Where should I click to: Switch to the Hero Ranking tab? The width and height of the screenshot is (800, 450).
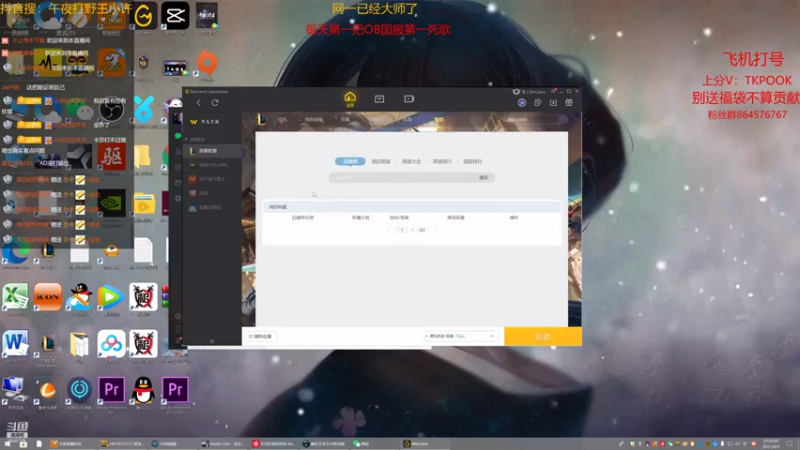tap(442, 161)
